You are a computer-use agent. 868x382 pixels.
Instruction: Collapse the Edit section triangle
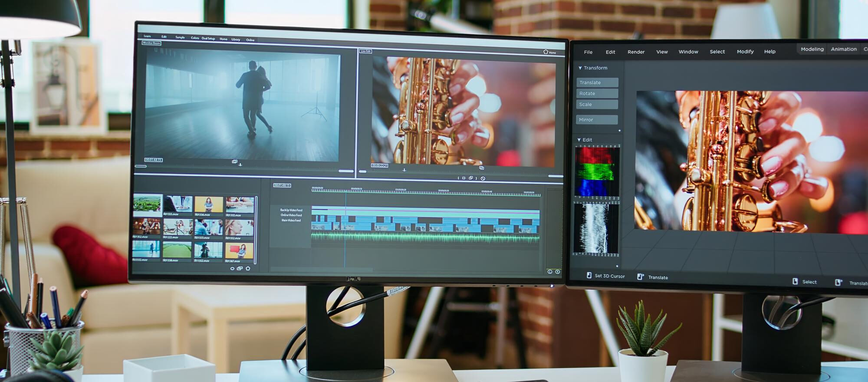coord(579,140)
